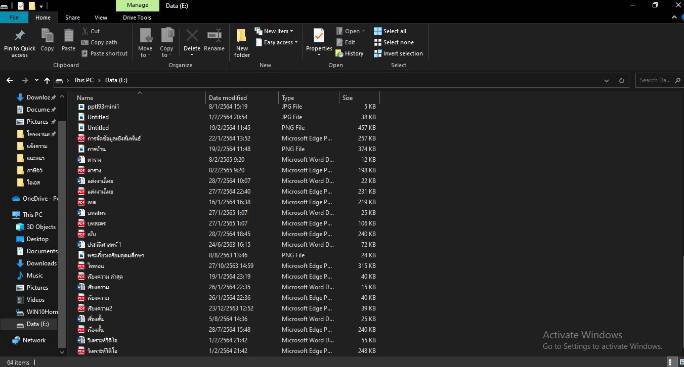Viewport: 684px width, 367px height.
Task: Click the Edit command in ribbon
Action: tap(346, 42)
